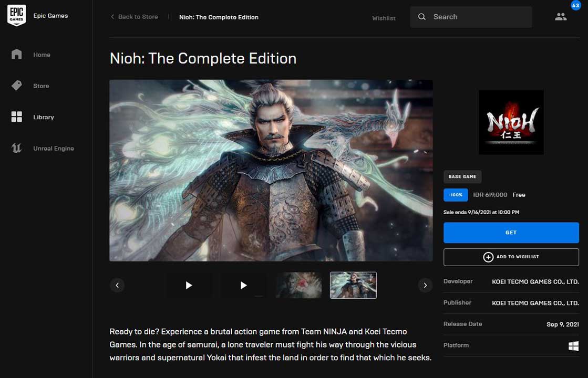Click the search magnifier icon
Viewport: 588px width, 378px height.
(422, 17)
